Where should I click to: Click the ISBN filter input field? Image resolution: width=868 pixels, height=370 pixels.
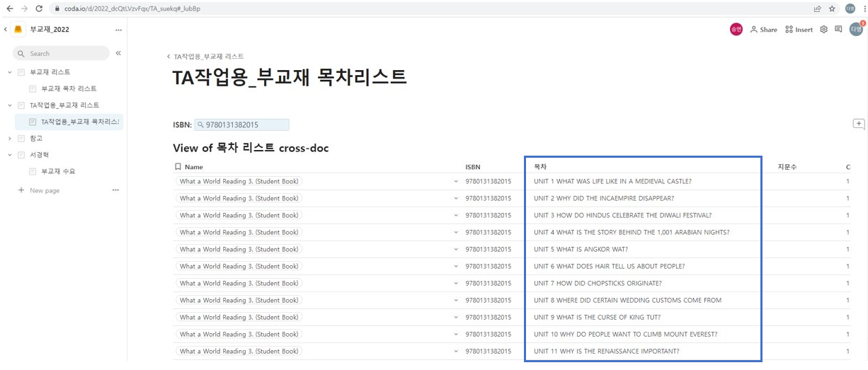coord(242,125)
